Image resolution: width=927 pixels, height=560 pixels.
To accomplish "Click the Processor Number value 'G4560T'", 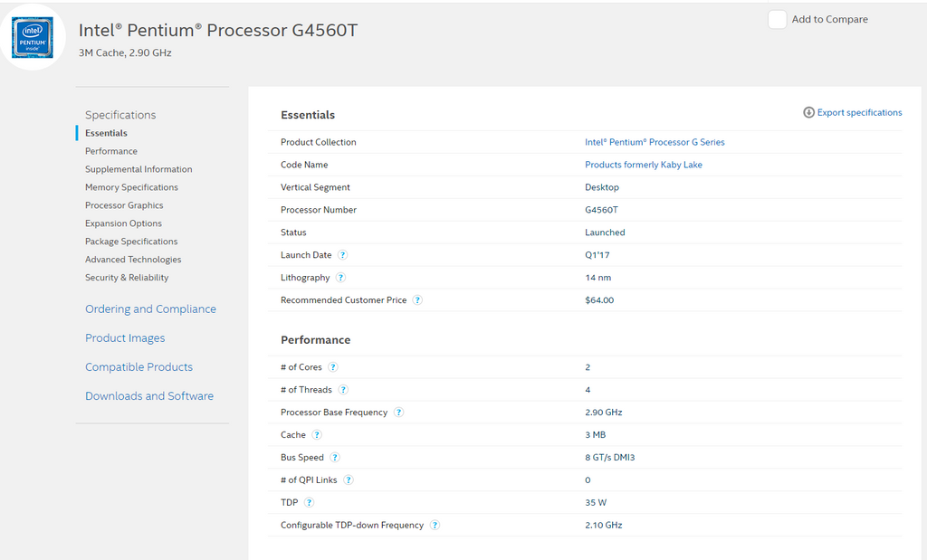I will [x=601, y=210].
